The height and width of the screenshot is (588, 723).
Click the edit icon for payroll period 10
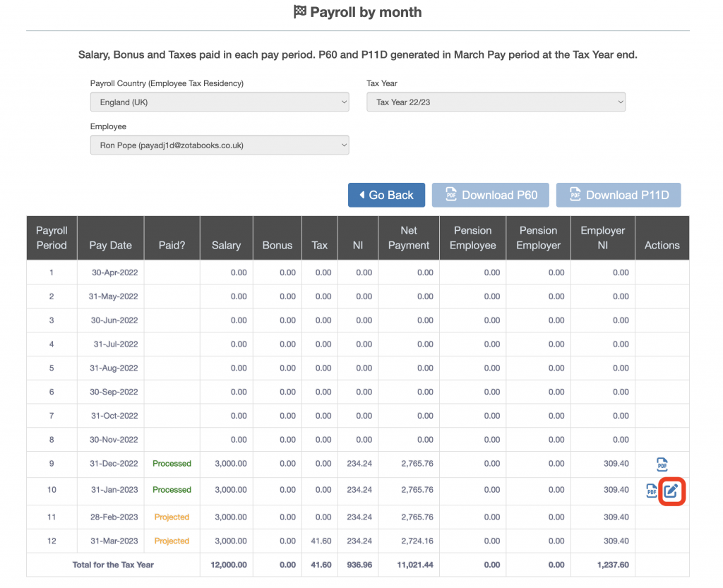[671, 491]
